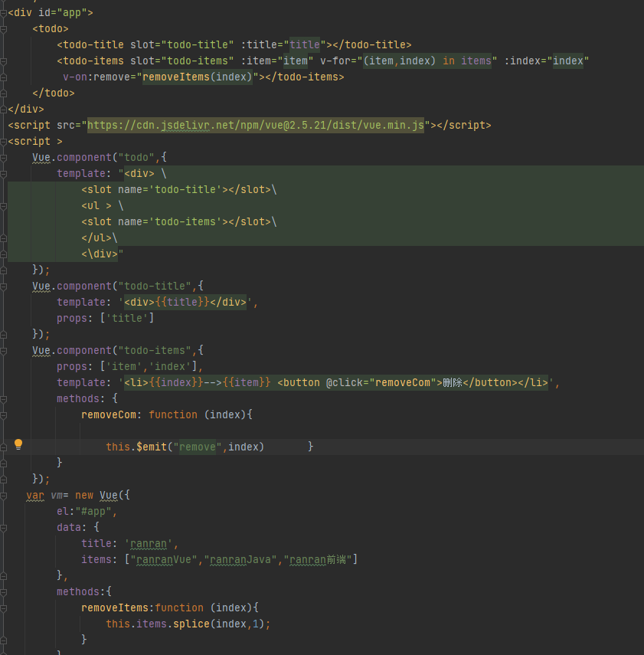Screen dimensions: 644x655
Task: Click the :title="title" binding
Action: [x=283, y=44]
